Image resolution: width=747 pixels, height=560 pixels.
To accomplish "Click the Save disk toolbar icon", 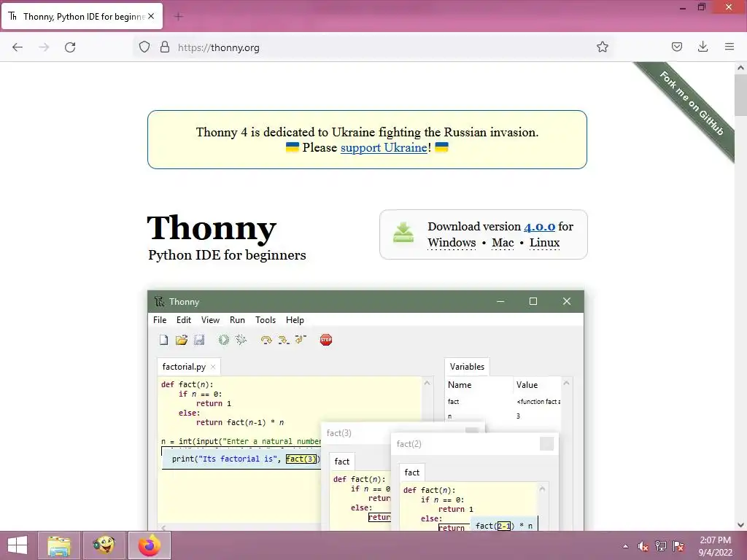I will [x=199, y=340].
